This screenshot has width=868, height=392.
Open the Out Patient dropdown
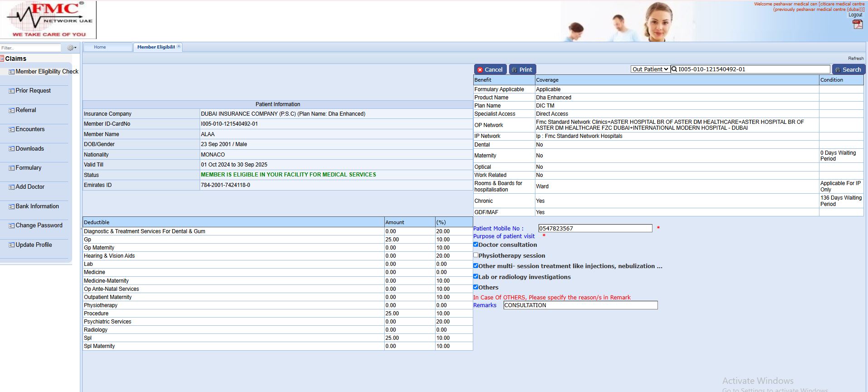point(650,69)
